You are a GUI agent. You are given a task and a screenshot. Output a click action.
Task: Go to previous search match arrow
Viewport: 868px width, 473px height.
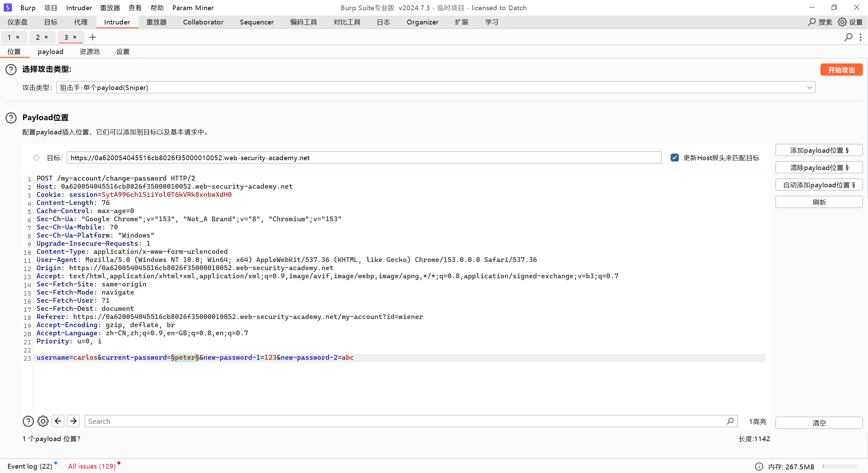tap(58, 421)
